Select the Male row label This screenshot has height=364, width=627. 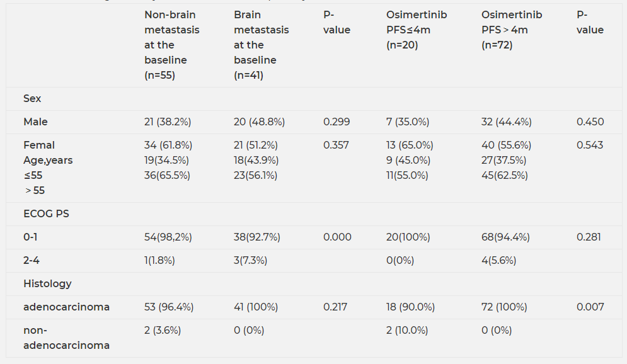35,122
